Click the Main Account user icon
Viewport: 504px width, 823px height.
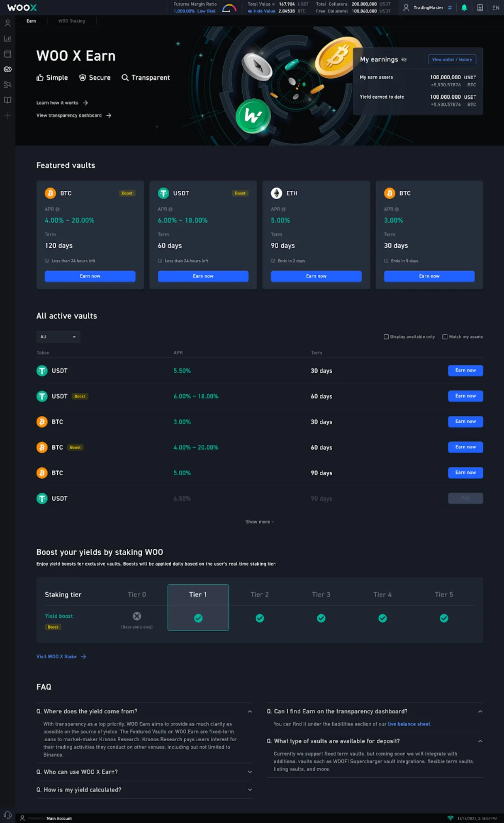(x=22, y=818)
